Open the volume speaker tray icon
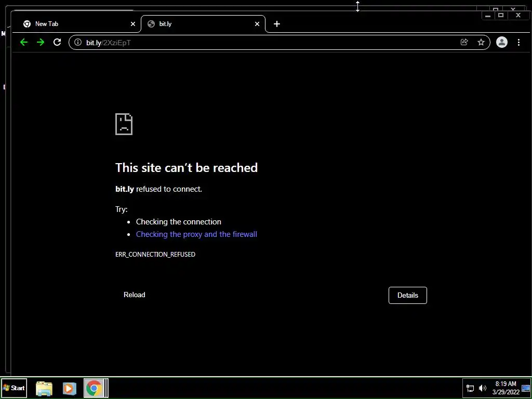Screen dimensions: 532x399 point(483,388)
